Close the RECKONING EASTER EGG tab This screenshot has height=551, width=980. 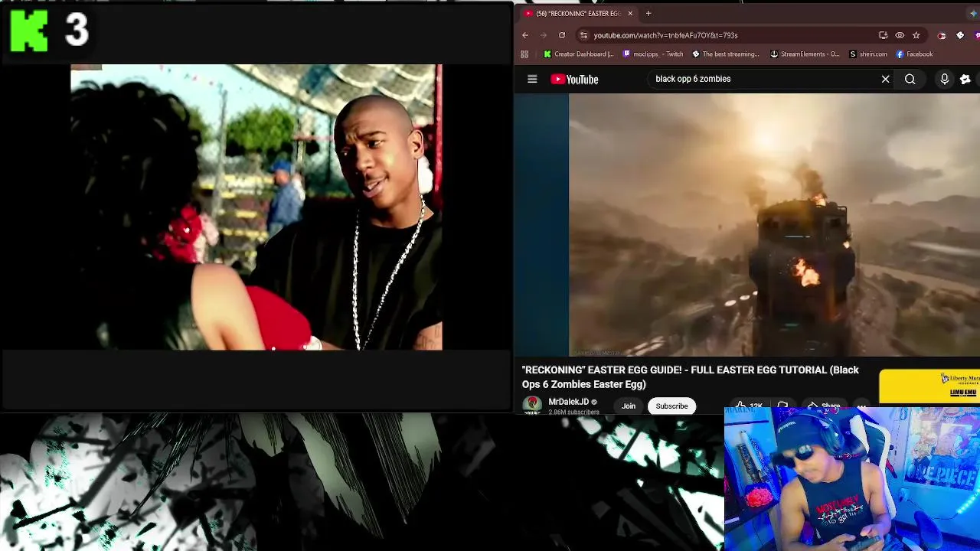pos(630,13)
